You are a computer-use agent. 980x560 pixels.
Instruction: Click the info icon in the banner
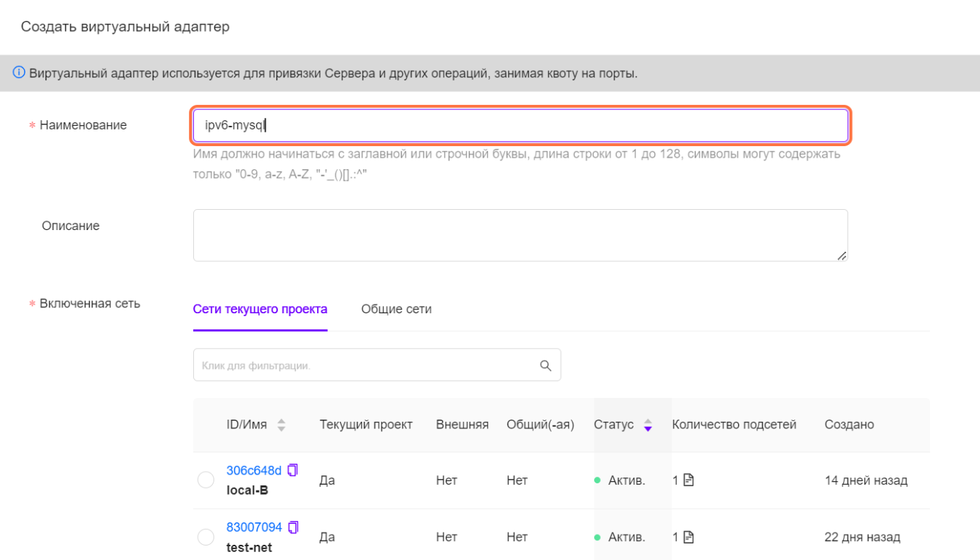click(19, 73)
